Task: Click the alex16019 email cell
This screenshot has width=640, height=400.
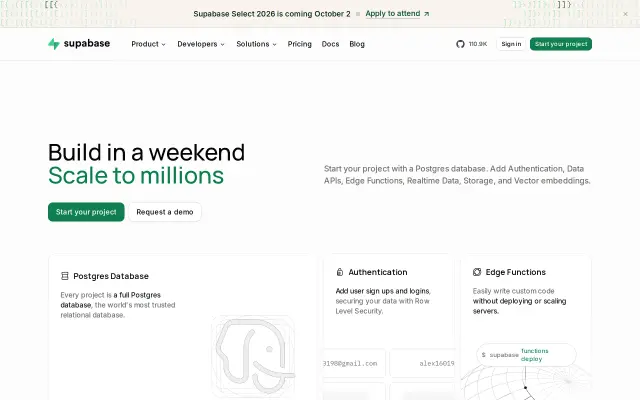Action: [423, 363]
